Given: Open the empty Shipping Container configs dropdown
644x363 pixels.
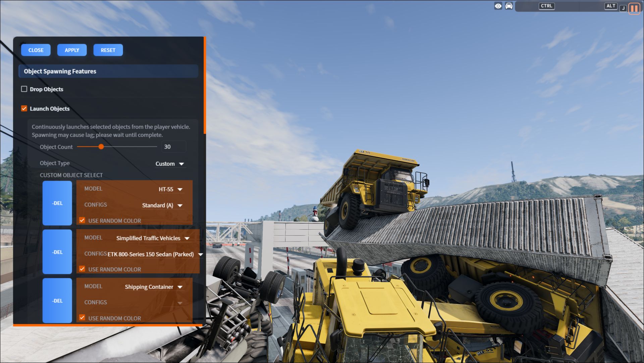Looking at the screenshot, I should click(173, 303).
